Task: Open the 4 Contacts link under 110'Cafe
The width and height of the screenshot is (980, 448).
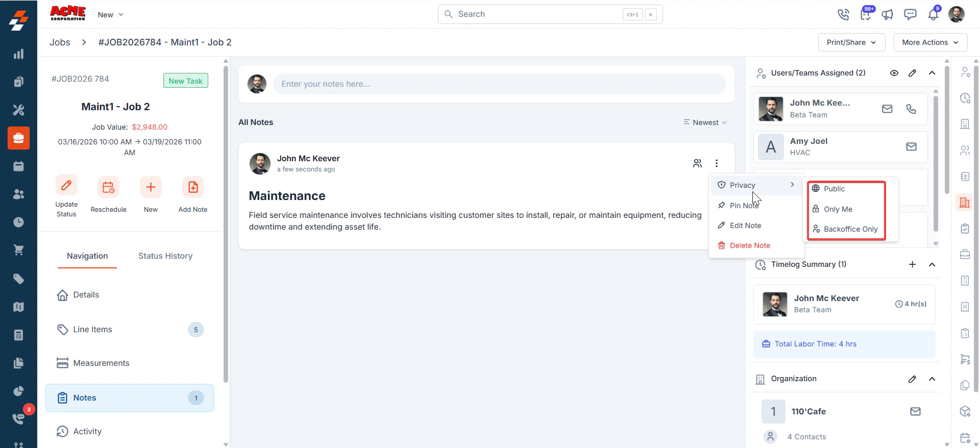Action: pyautogui.click(x=806, y=437)
